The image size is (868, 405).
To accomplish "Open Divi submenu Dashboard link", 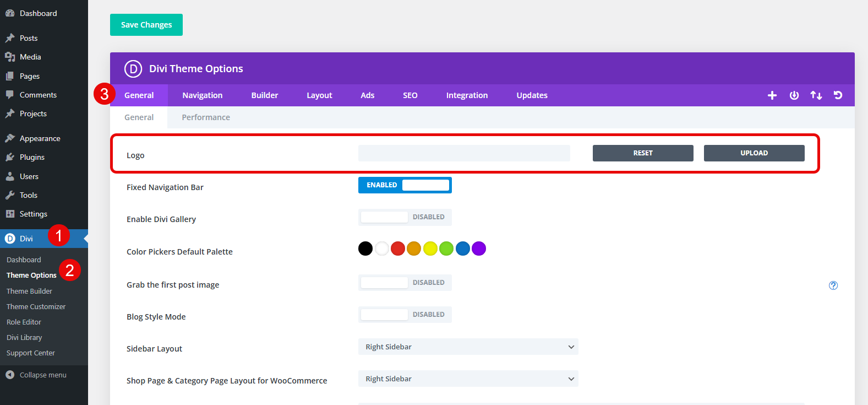I will pyautogui.click(x=24, y=260).
